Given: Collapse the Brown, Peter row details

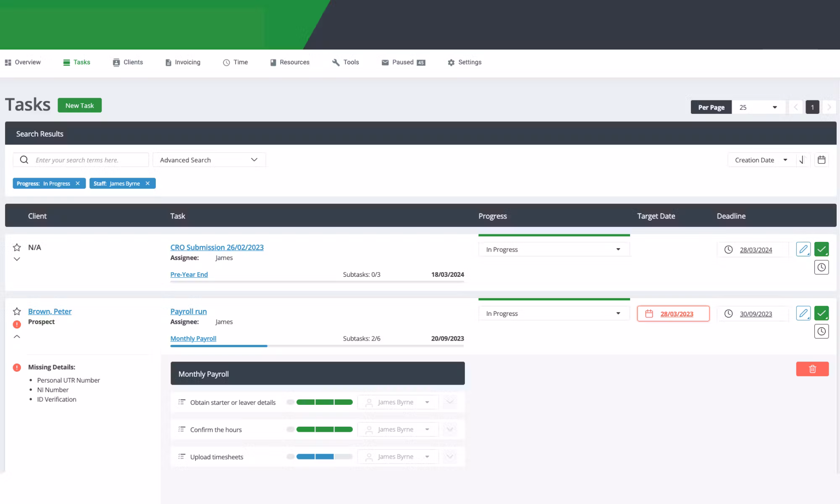Looking at the screenshot, I should (17, 336).
